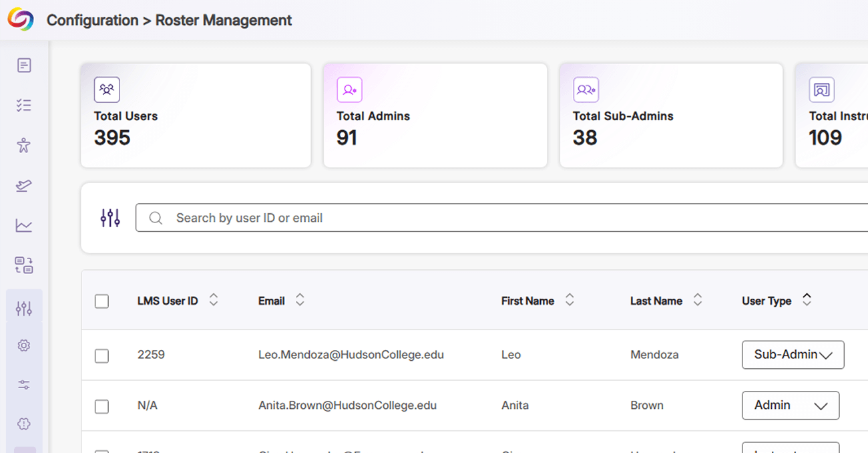Open the Sub-Admin user type dropdown
Viewport: 868px width, 453px height.
point(793,355)
